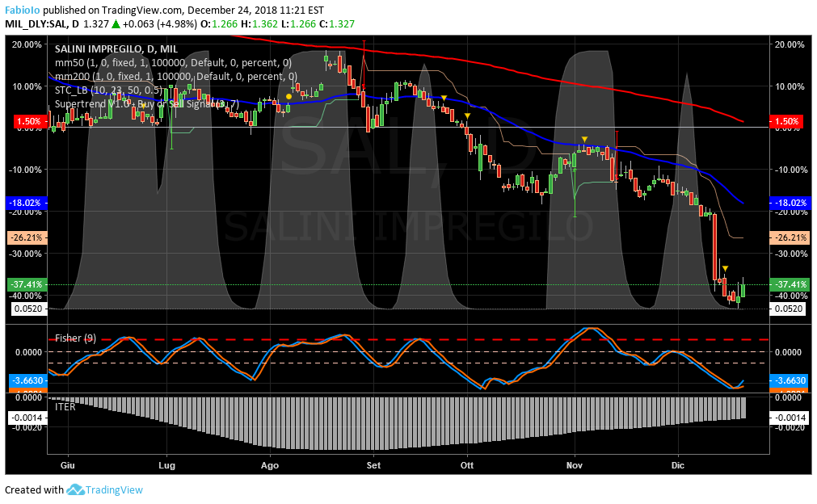Image resolution: width=817 pixels, height=504 pixels.
Task: Select the Supertrend Buy or Sell Signal legend
Action: (147, 103)
